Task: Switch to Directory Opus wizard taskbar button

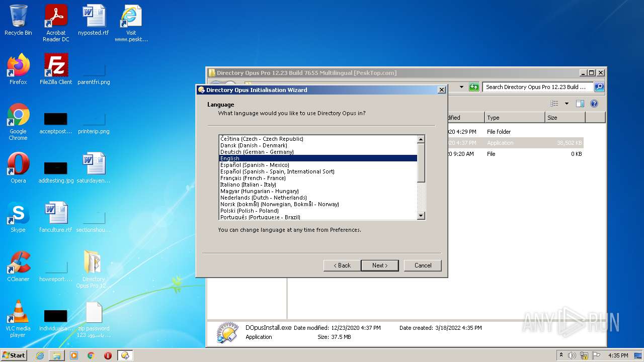Action: click(125, 355)
